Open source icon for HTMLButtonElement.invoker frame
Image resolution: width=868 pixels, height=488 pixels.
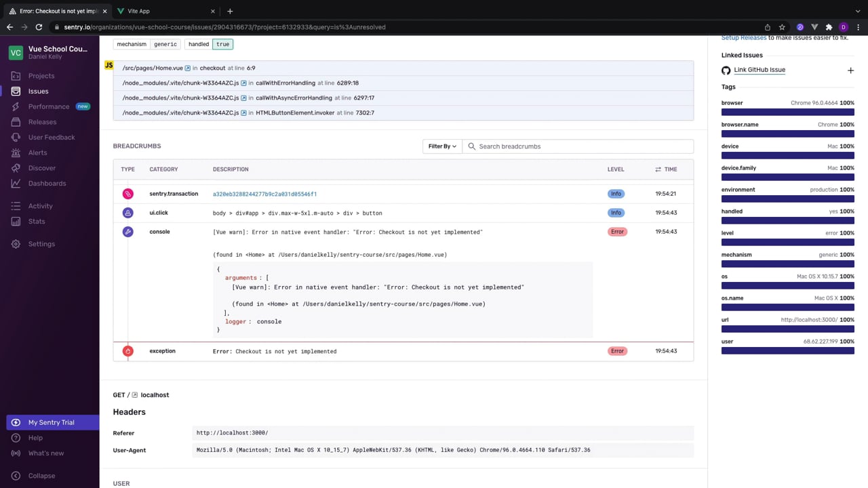243,113
